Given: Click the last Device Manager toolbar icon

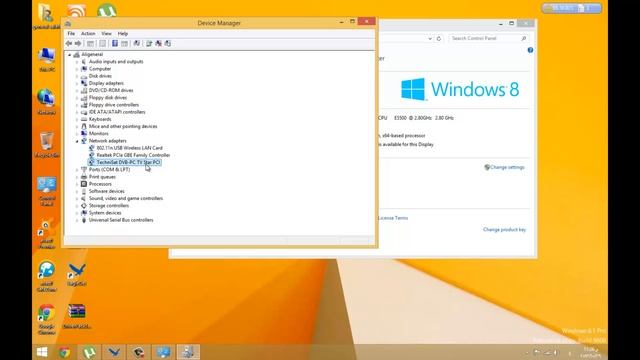Looking at the screenshot, I should point(168,43).
